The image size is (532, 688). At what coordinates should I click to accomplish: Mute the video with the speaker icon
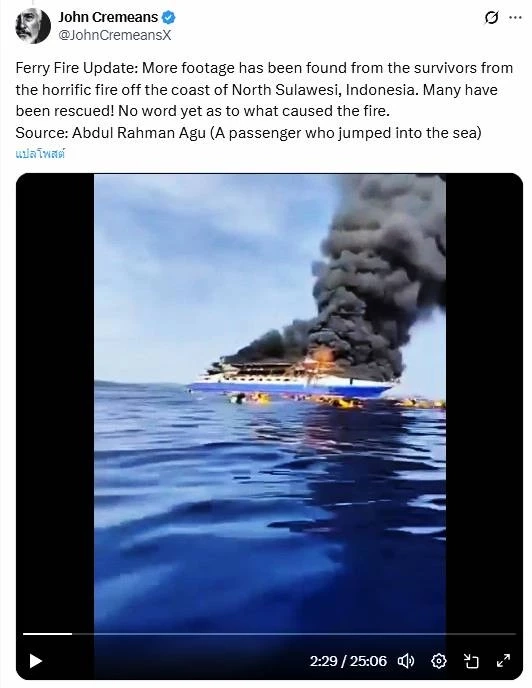pyautogui.click(x=406, y=660)
